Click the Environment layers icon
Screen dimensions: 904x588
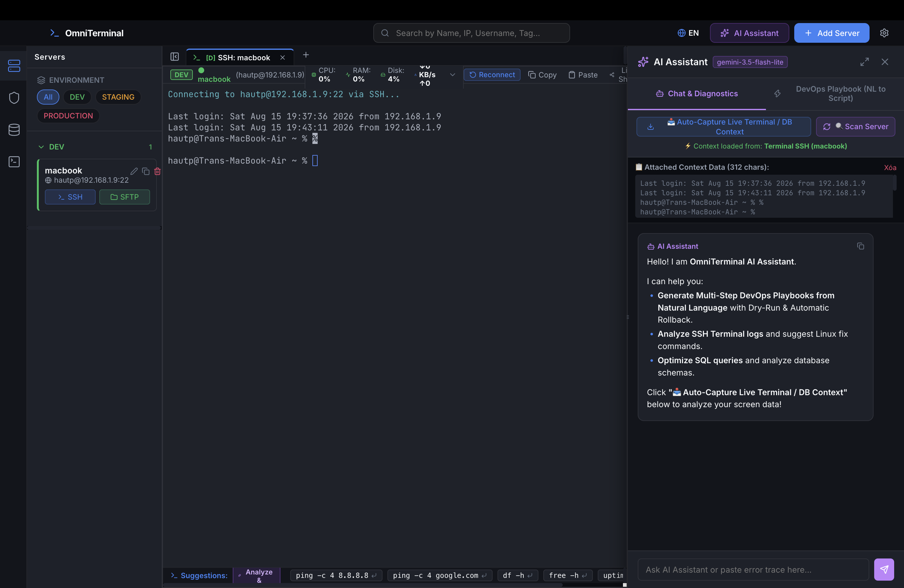pos(41,80)
